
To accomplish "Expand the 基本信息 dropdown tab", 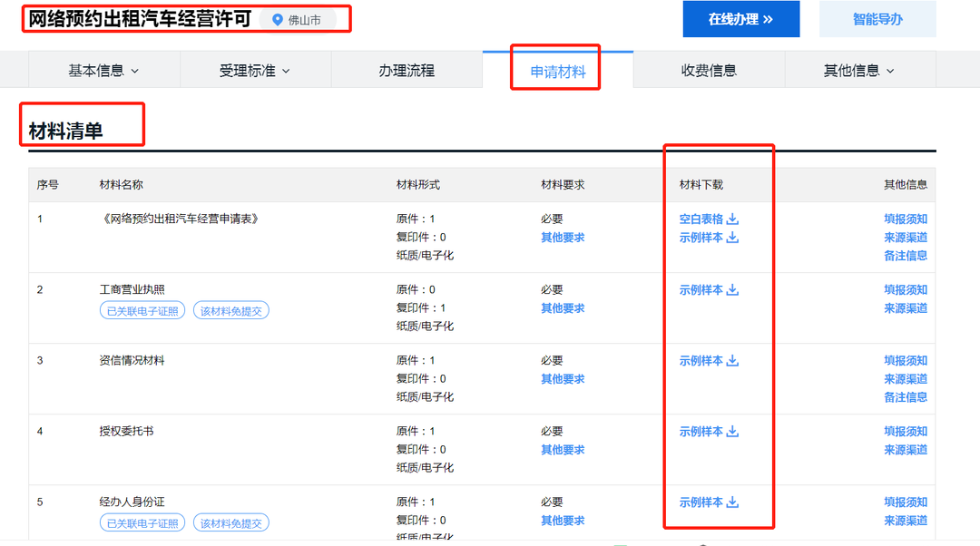I will [103, 71].
